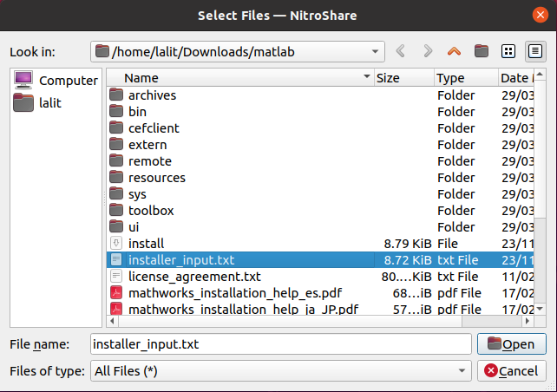Click the Cancel button
557x392 pixels.
(512, 371)
